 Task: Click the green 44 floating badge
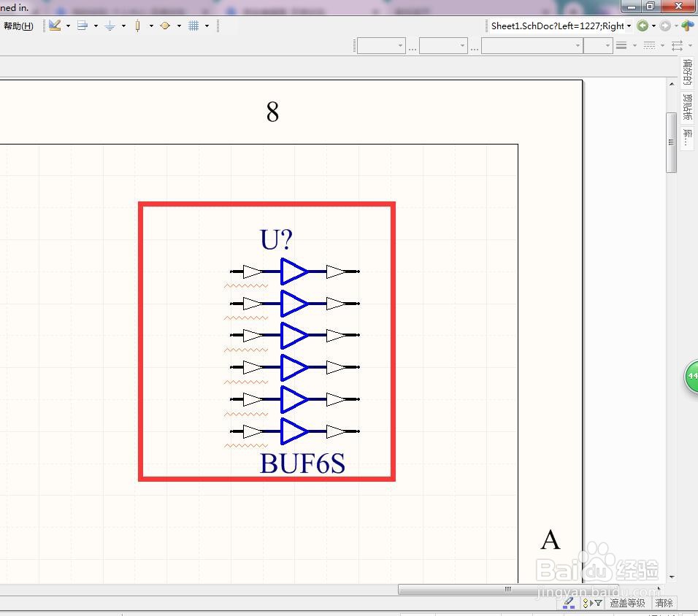691,376
